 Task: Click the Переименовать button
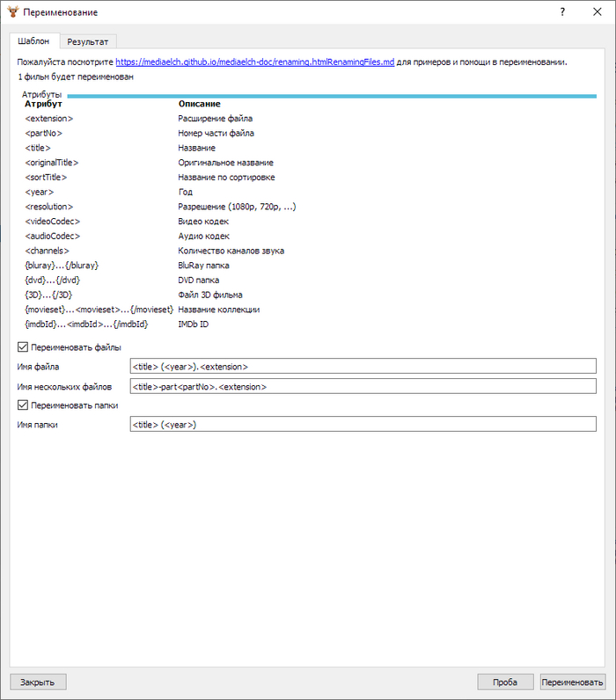tap(573, 682)
